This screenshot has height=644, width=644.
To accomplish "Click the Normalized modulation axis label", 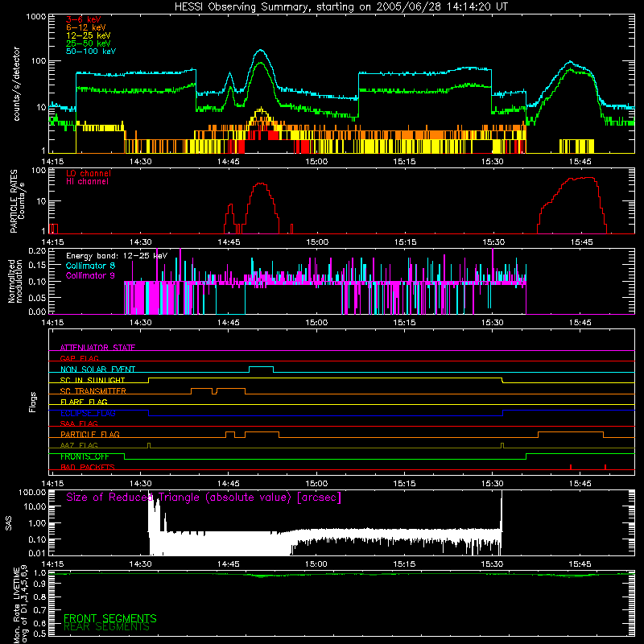I will tap(15, 281).
